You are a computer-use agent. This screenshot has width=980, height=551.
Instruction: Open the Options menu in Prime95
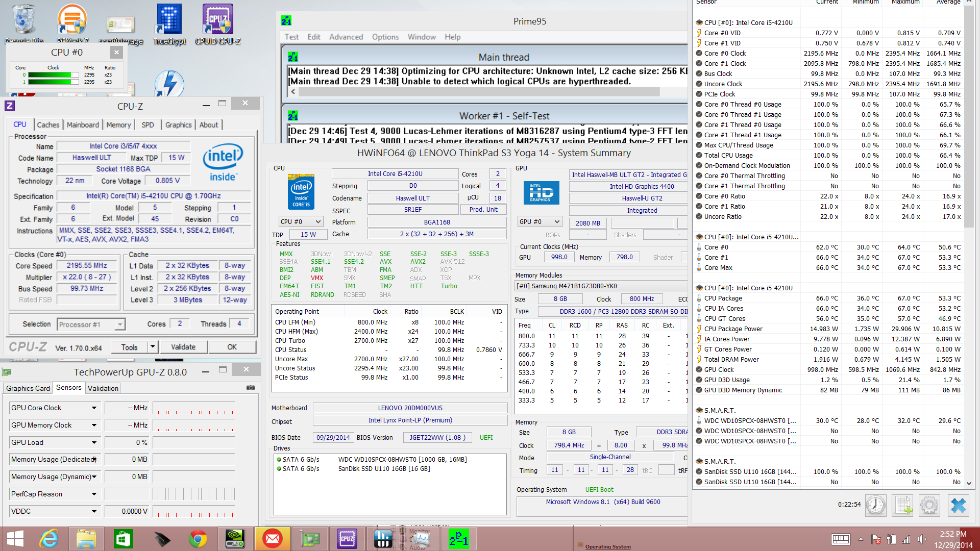385,37
